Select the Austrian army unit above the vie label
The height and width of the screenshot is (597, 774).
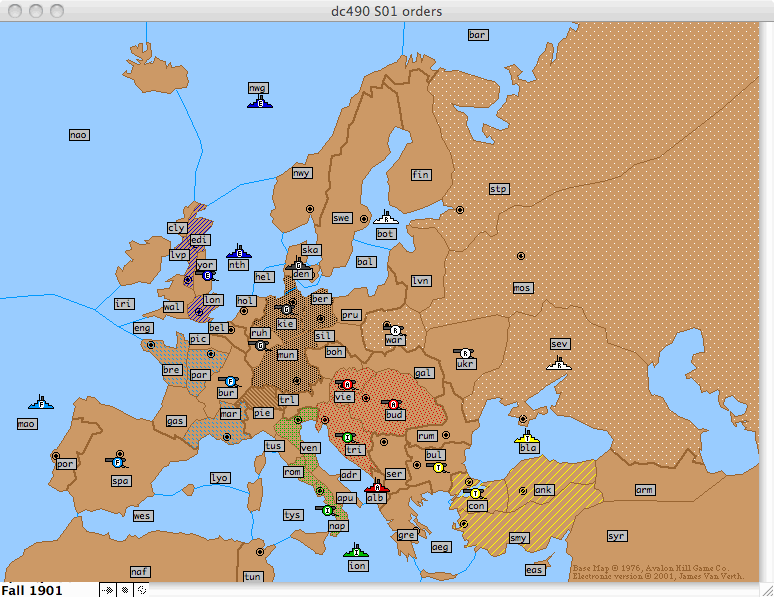tap(346, 384)
